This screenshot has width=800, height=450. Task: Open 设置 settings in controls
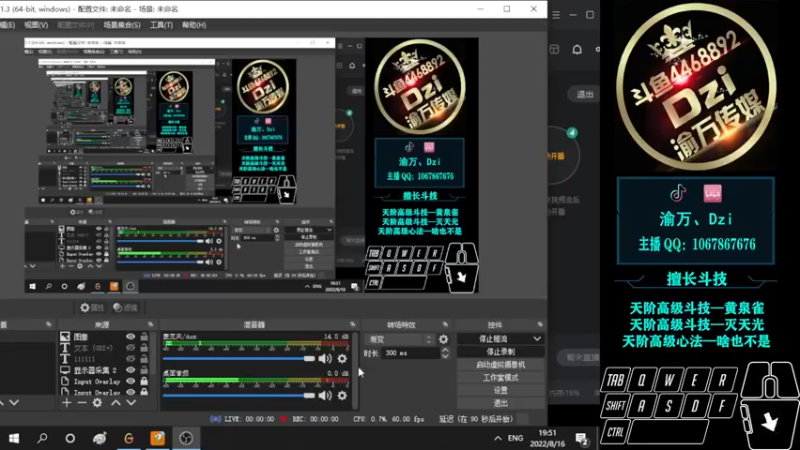tap(501, 390)
